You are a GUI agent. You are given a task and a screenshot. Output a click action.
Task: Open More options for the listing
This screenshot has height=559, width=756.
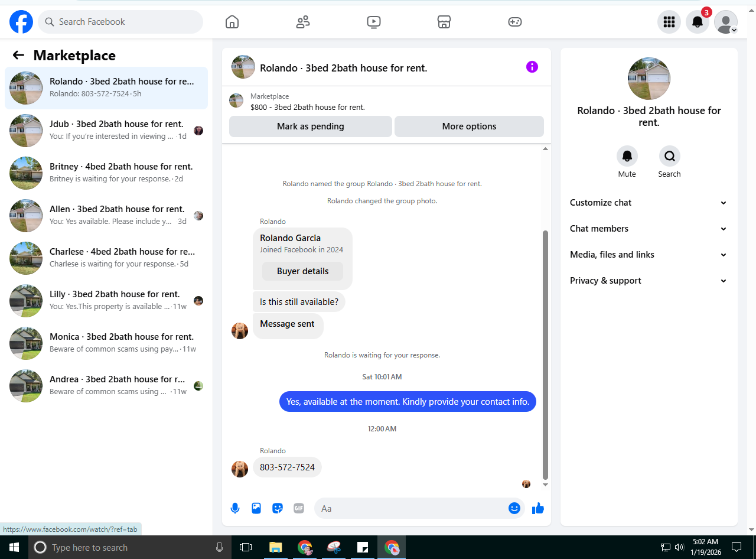click(469, 126)
